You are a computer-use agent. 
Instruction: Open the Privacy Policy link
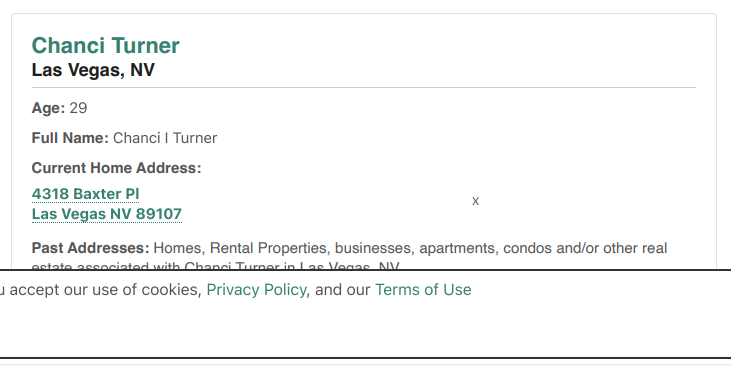pyautogui.click(x=256, y=290)
